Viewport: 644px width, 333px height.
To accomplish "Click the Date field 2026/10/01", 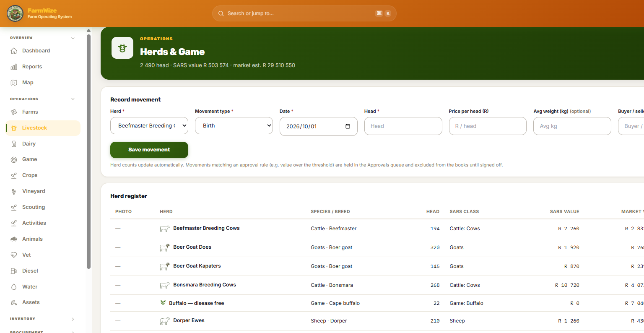I will pos(319,126).
